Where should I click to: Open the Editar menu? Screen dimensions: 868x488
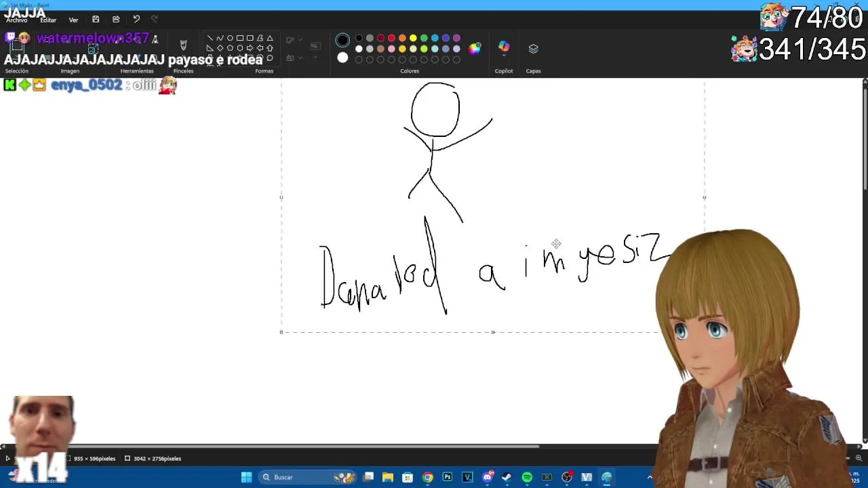point(47,20)
